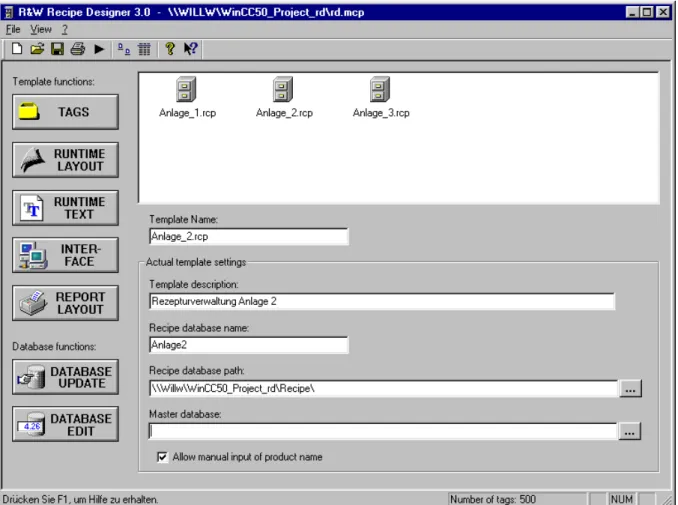Image resolution: width=678 pixels, height=505 pixels.
Task: Open the RUNTIME LAYOUT function
Action: click(x=65, y=160)
